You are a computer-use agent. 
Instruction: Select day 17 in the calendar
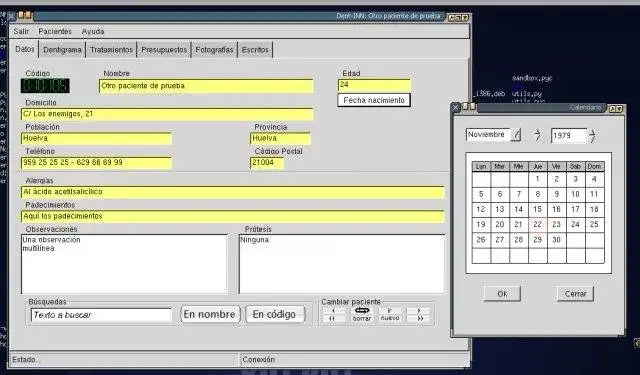pos(576,209)
